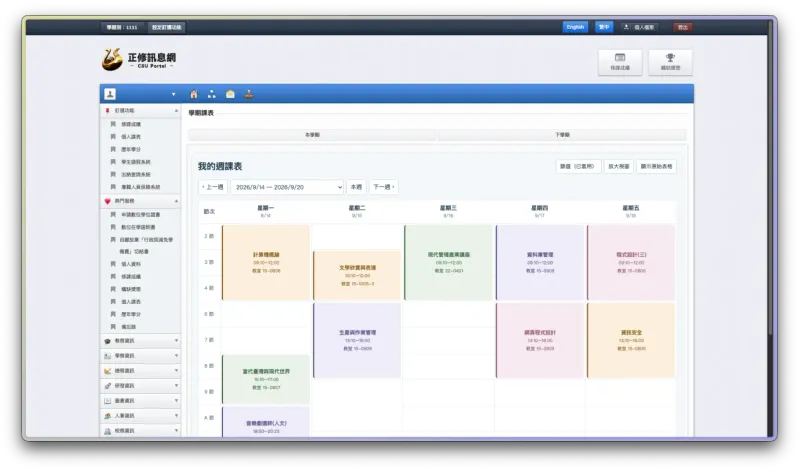Jump to the current week with 本週

click(356, 187)
